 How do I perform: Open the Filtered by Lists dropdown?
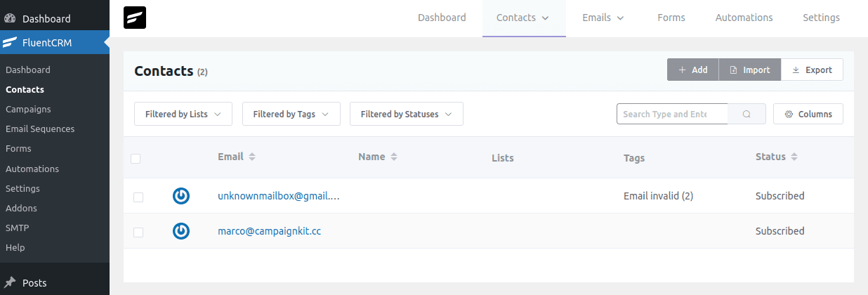[x=183, y=114]
